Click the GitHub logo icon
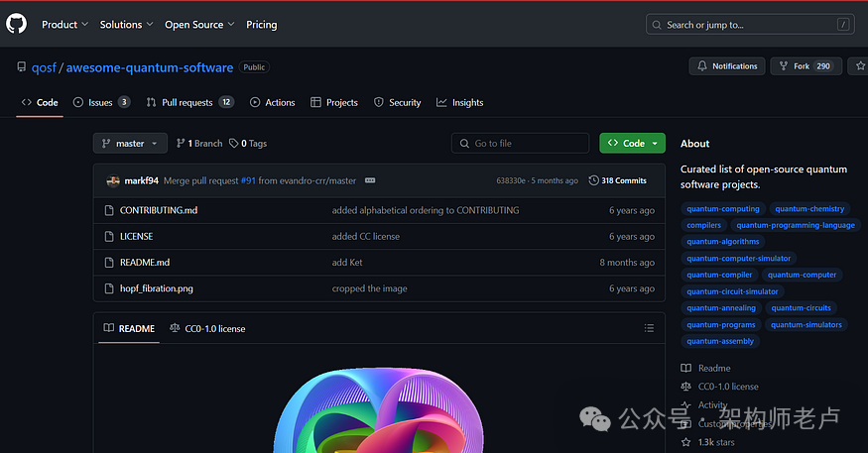 click(x=17, y=24)
